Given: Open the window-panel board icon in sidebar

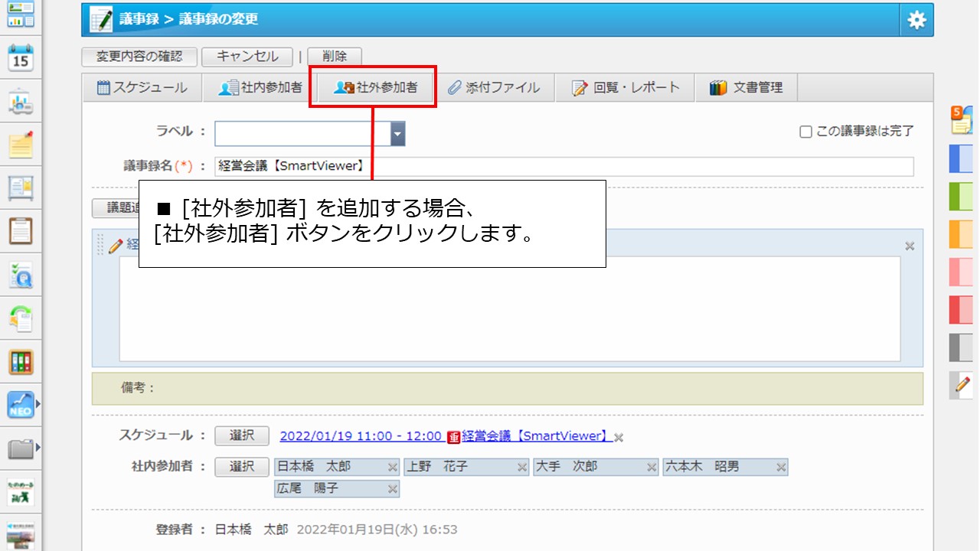Looking at the screenshot, I should [x=21, y=187].
